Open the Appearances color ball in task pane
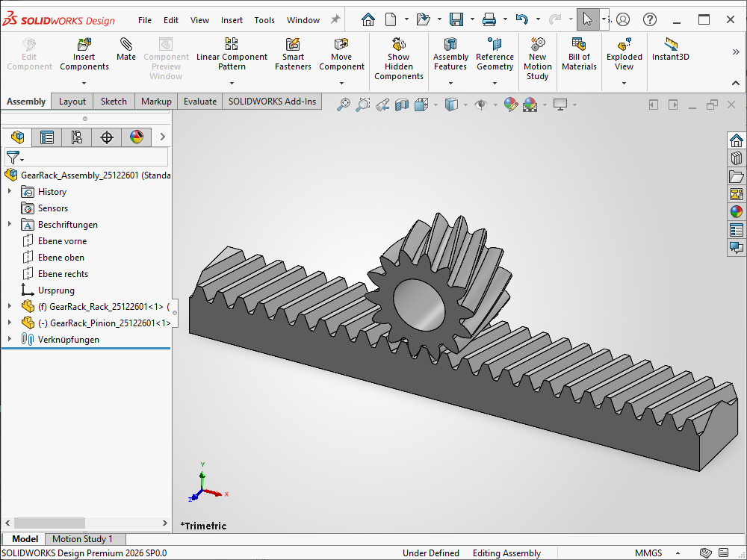The width and height of the screenshot is (747, 560). click(737, 212)
